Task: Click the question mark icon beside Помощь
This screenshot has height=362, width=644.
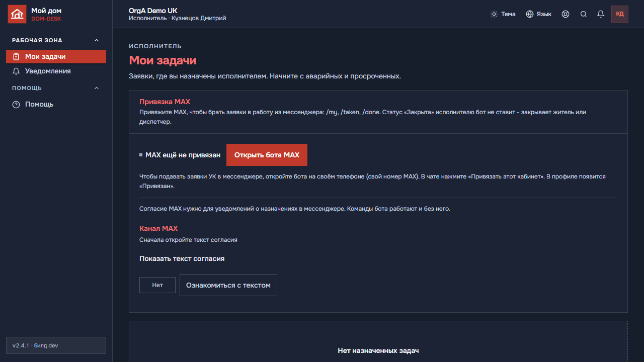Action: pos(16,105)
